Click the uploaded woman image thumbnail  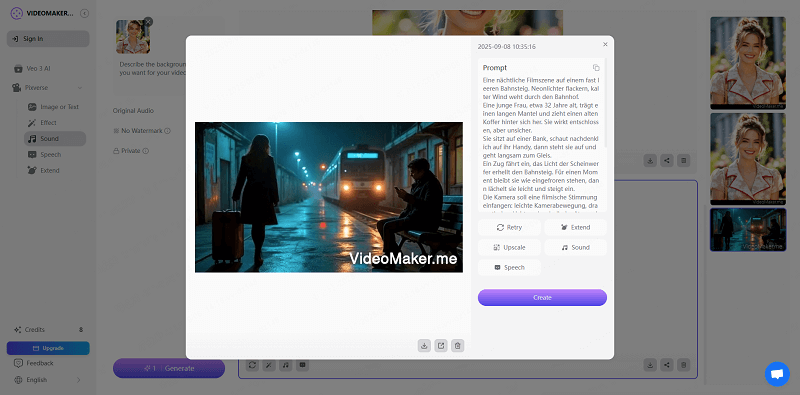pyautogui.click(x=133, y=37)
